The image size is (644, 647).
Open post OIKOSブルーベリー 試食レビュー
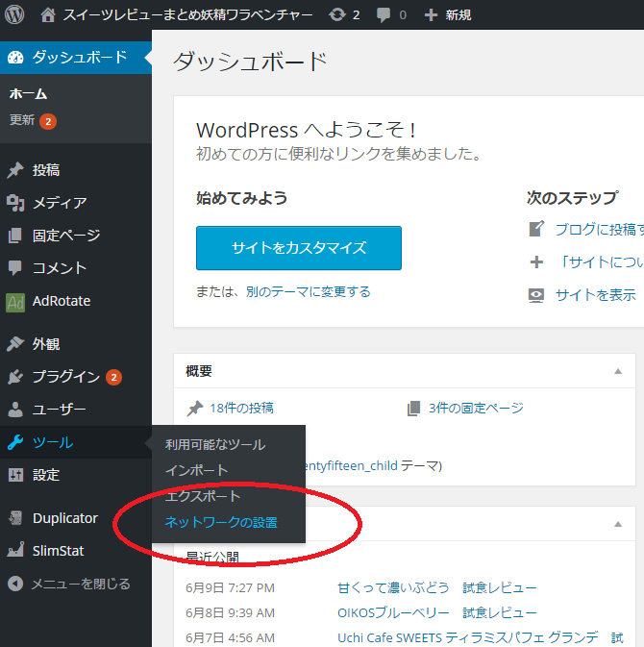pos(437,612)
